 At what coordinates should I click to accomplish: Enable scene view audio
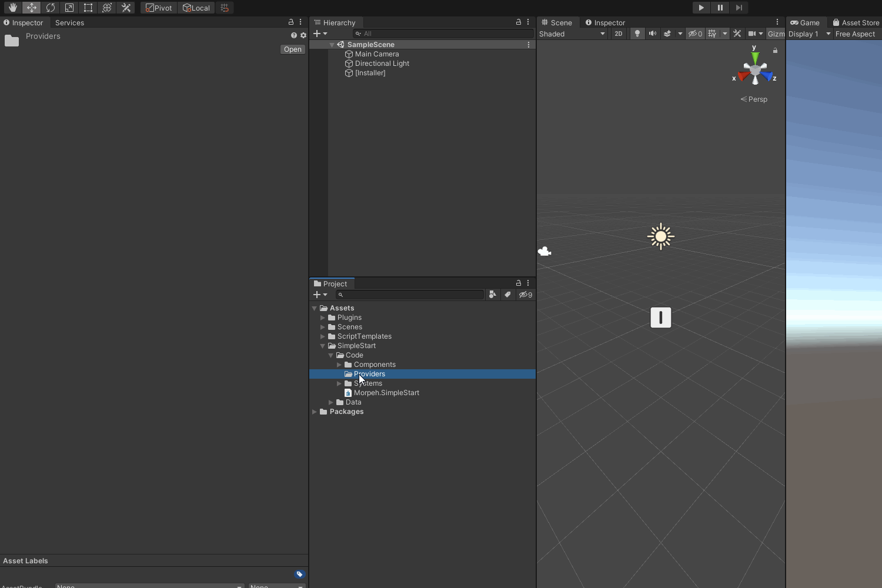click(653, 34)
